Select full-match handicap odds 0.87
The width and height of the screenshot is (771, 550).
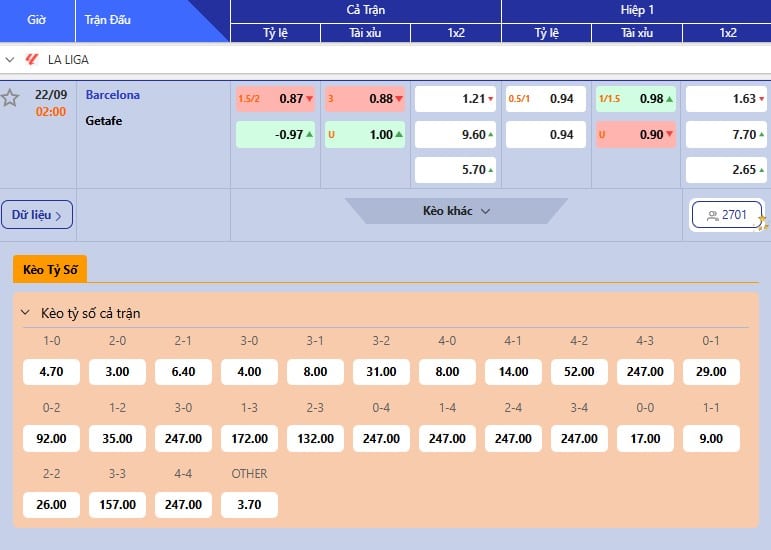coord(275,99)
